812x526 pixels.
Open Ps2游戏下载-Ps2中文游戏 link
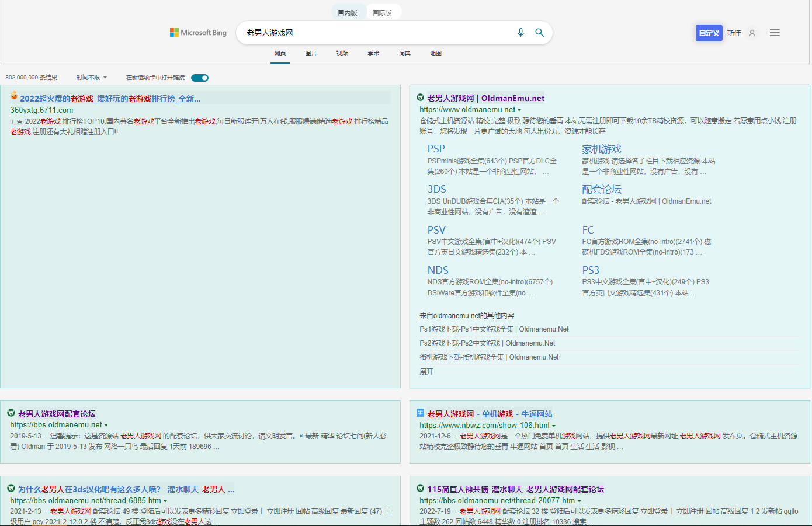[x=487, y=343]
